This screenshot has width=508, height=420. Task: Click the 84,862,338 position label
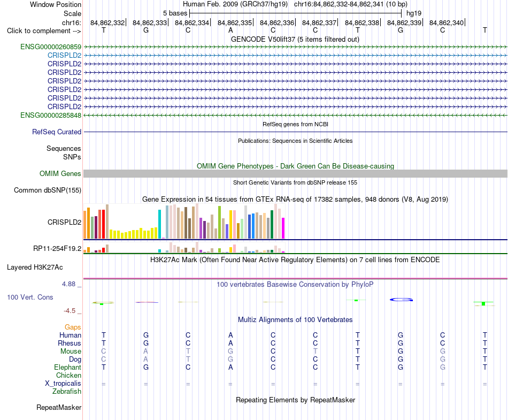pyautogui.click(x=362, y=22)
